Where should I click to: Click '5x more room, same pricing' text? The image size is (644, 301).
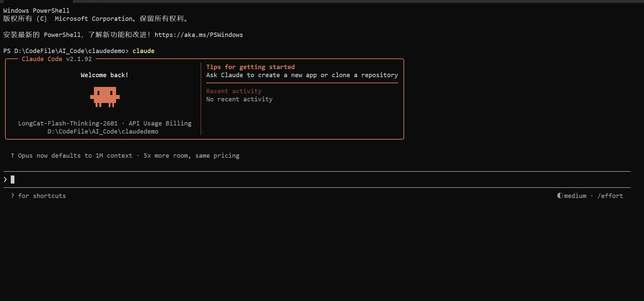192,156
